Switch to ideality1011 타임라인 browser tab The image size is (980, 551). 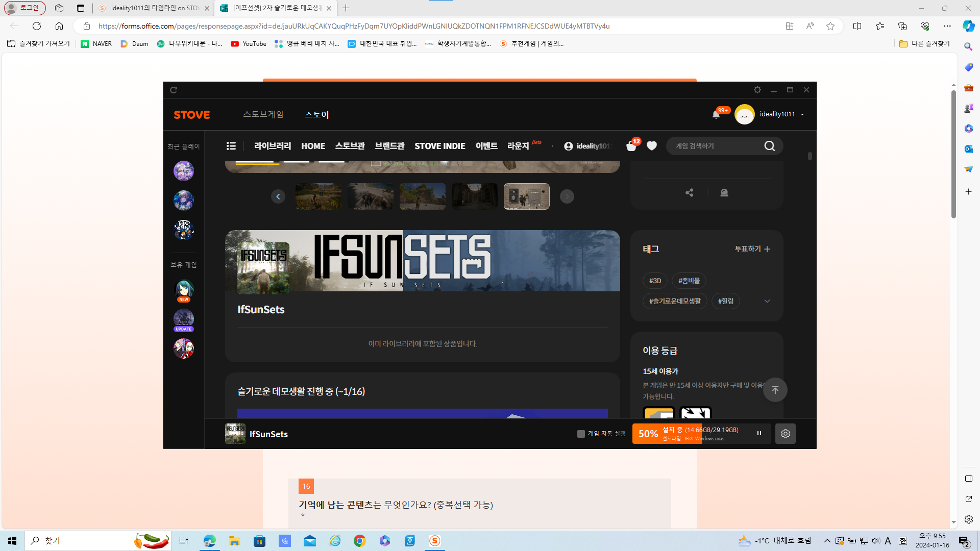pyautogui.click(x=153, y=8)
